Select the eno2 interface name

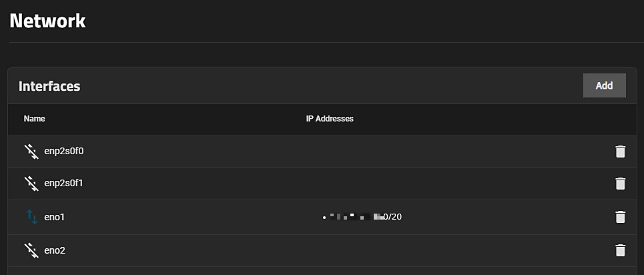click(54, 250)
